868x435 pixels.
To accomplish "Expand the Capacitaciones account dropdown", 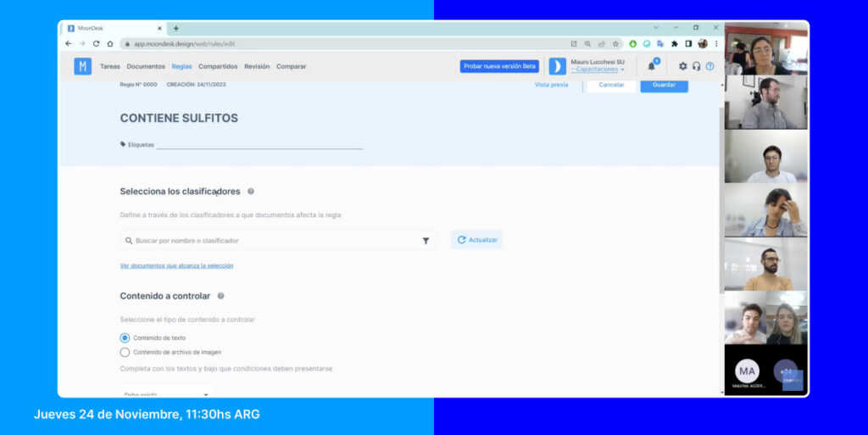I will coord(598,70).
